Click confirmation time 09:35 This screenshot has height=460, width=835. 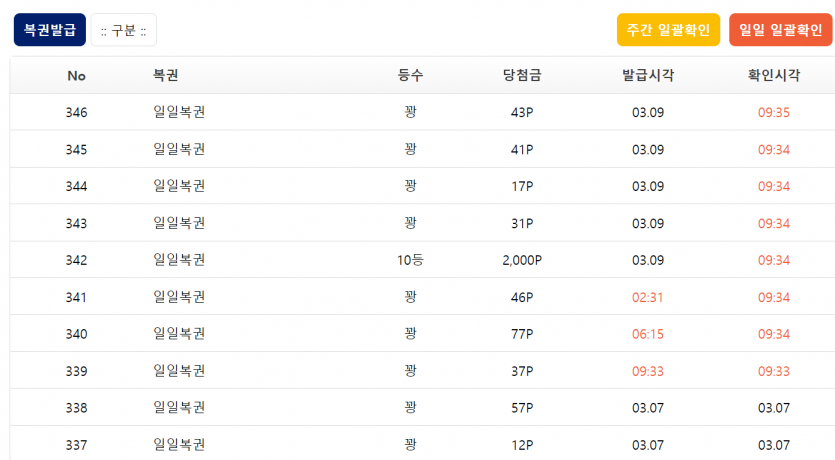click(x=774, y=112)
